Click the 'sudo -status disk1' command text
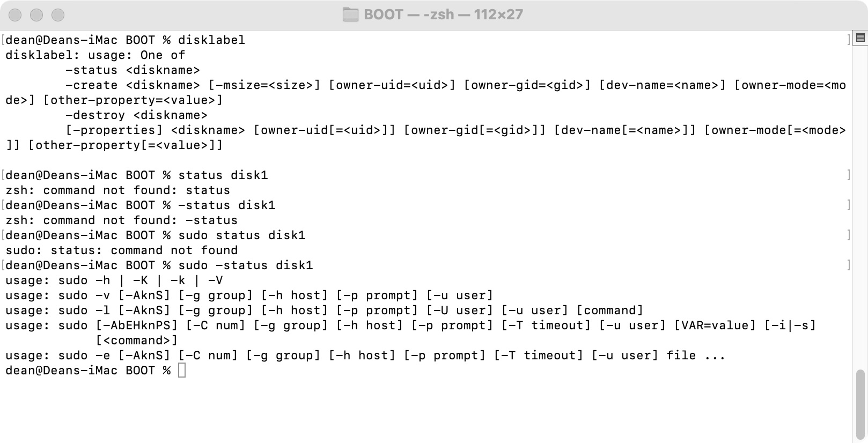 245,265
